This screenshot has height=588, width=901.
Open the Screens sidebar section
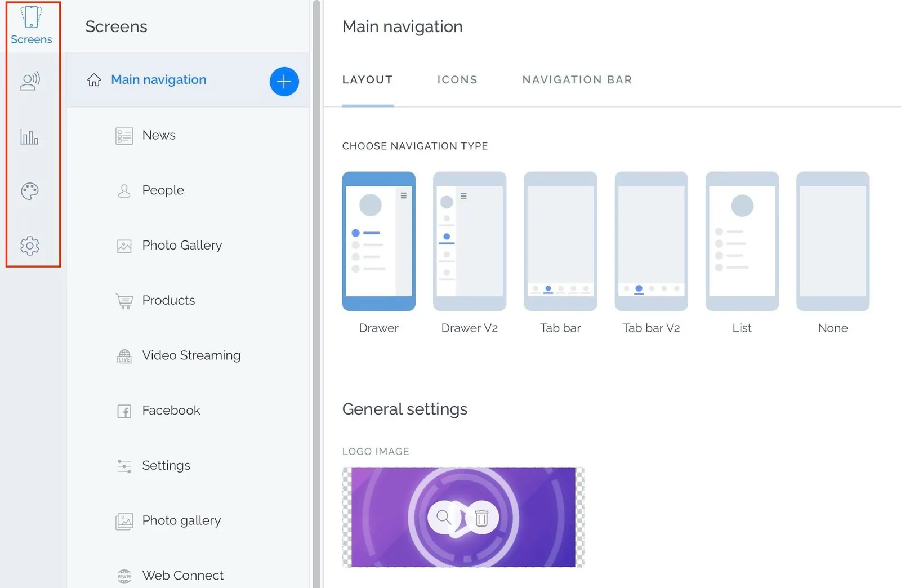tap(32, 26)
